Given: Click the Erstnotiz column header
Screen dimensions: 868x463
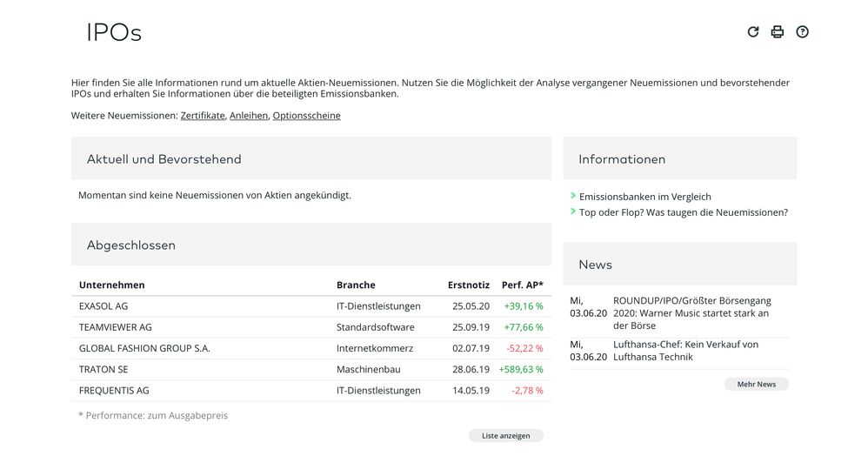Looking at the screenshot, I should 468,285.
